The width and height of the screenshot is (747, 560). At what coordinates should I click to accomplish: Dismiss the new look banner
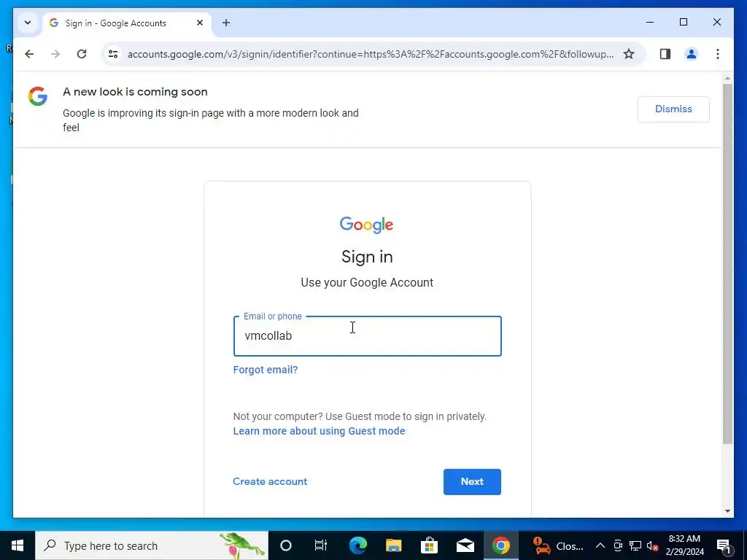[673, 109]
